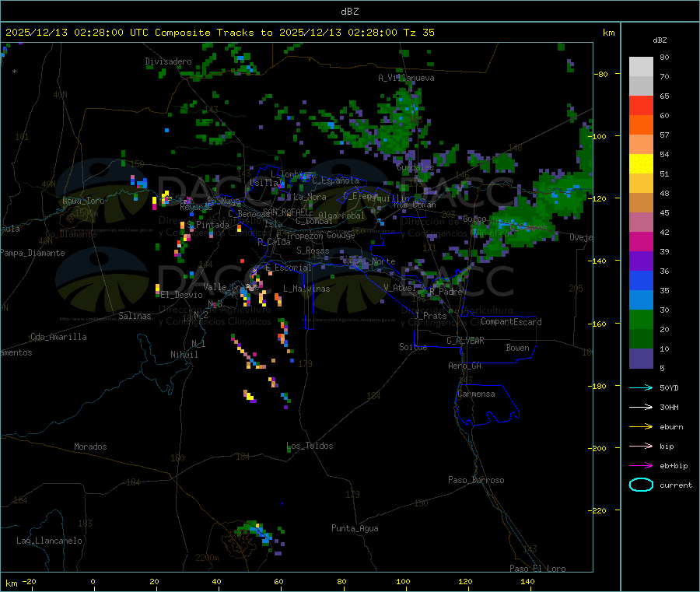
Task: Click the cyan 50YD arrow icon
Action: click(641, 387)
